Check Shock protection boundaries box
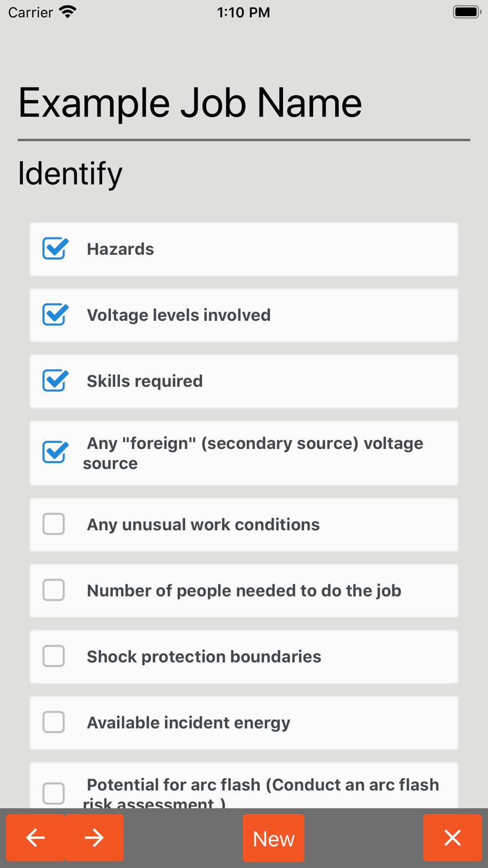 (54, 656)
